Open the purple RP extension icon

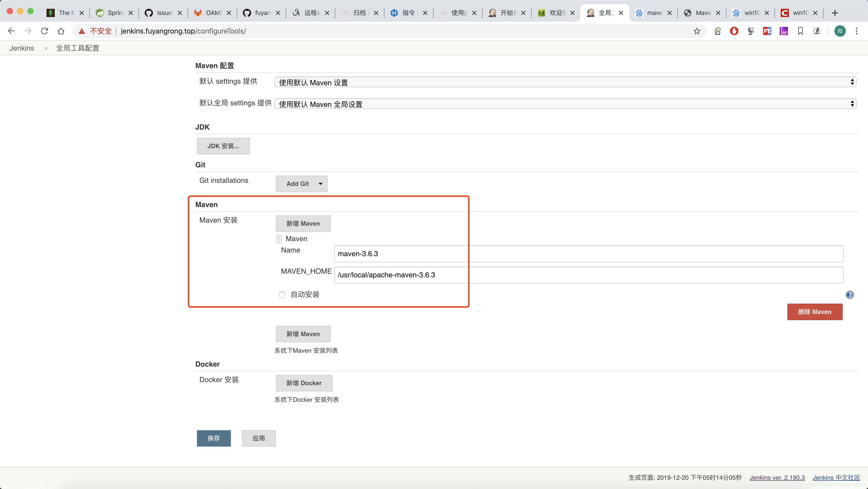(x=784, y=31)
